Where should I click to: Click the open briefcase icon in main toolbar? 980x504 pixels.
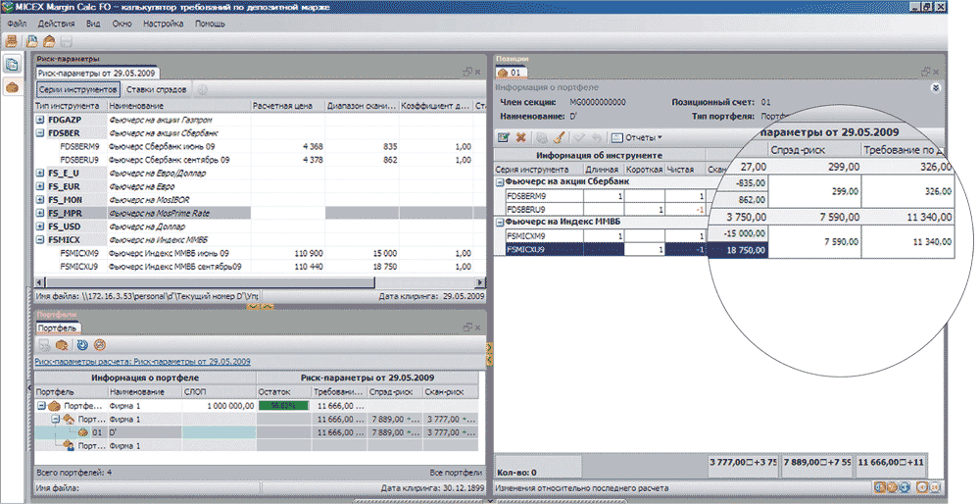coord(49,42)
